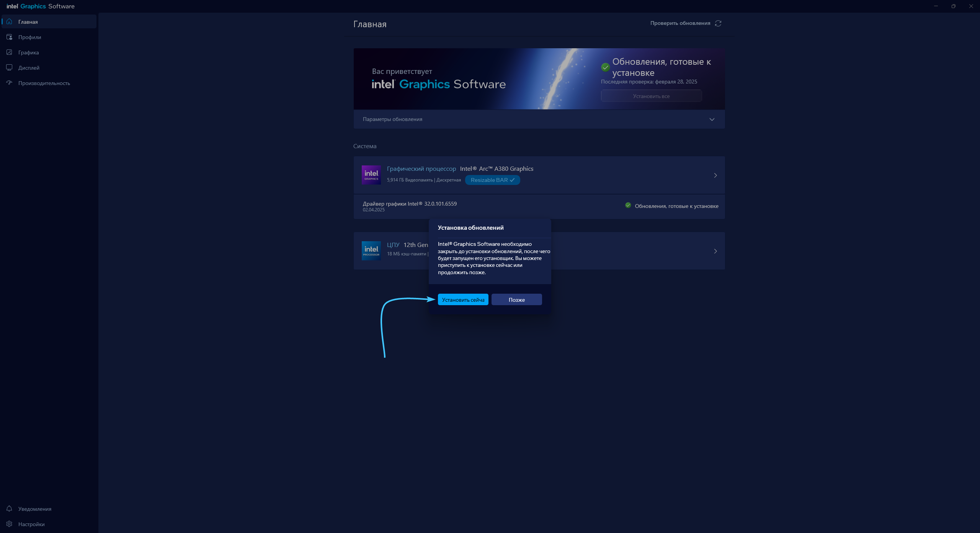Viewport: 980px width, 533px height.
Task: Click the Драйвер графики Intel 32.0.101.6559 text
Action: [410, 204]
